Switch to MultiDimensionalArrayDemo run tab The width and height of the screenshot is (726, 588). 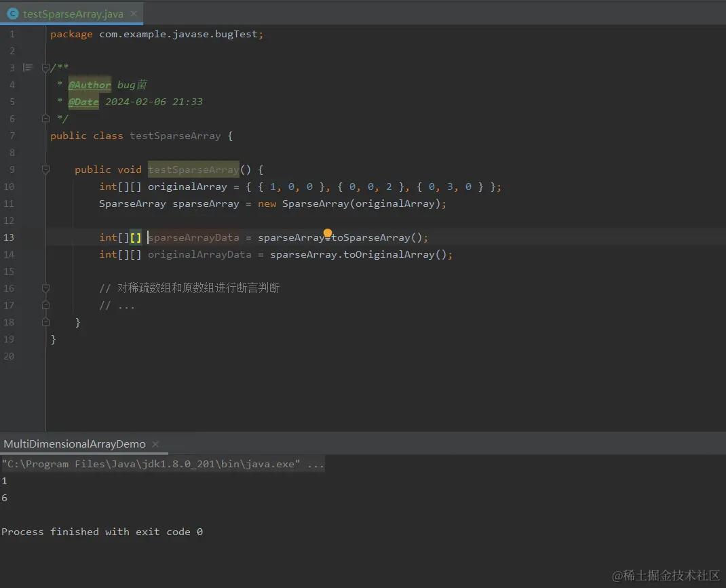(75, 444)
